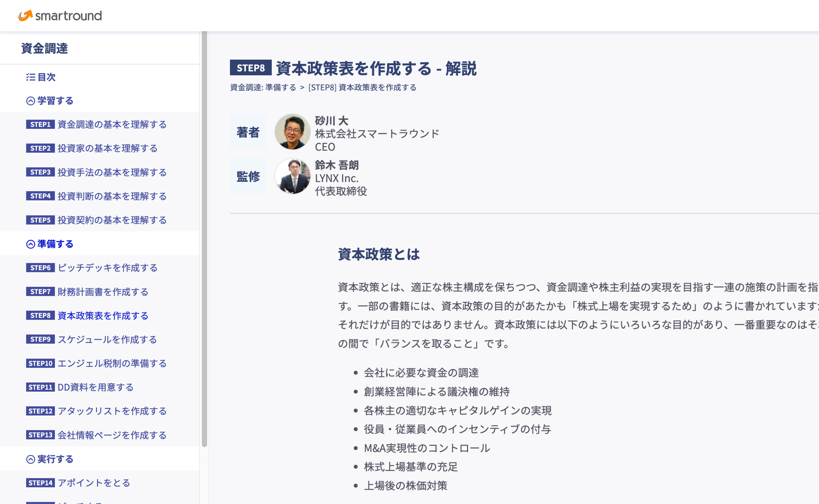Open STEP11 DD資料を用意する
This screenshot has width=819, height=504.
pos(95,387)
